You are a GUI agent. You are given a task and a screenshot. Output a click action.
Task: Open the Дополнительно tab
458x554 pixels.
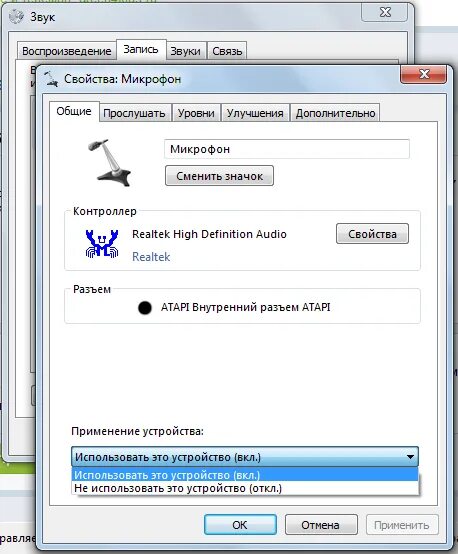click(335, 113)
